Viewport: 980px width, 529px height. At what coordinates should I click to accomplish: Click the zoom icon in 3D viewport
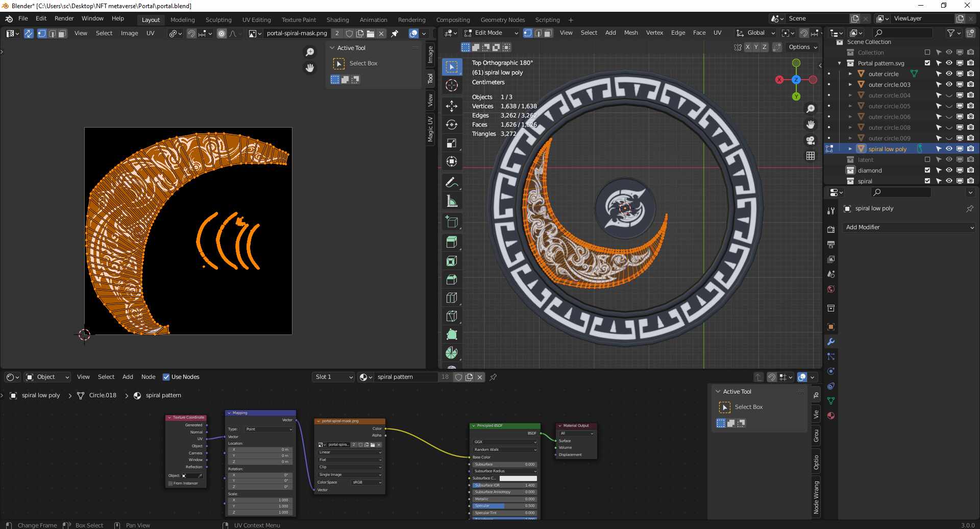point(811,109)
